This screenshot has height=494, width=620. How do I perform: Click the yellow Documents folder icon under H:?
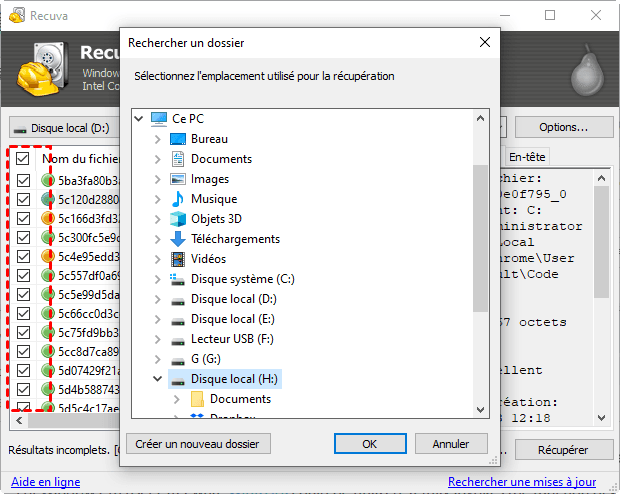(x=197, y=399)
